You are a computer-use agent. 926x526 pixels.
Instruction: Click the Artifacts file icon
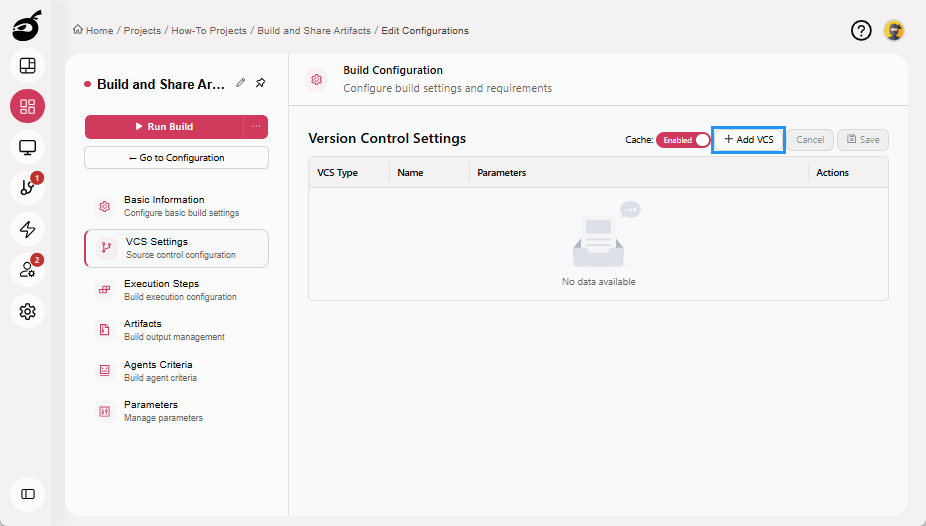[105, 330]
